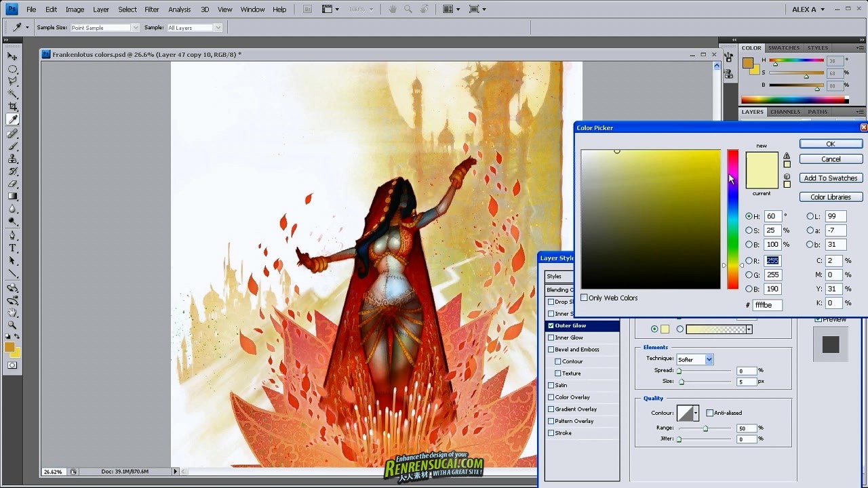Click the Outer Glow Size slider
Image resolution: width=868 pixels, height=488 pixels.
click(705, 382)
